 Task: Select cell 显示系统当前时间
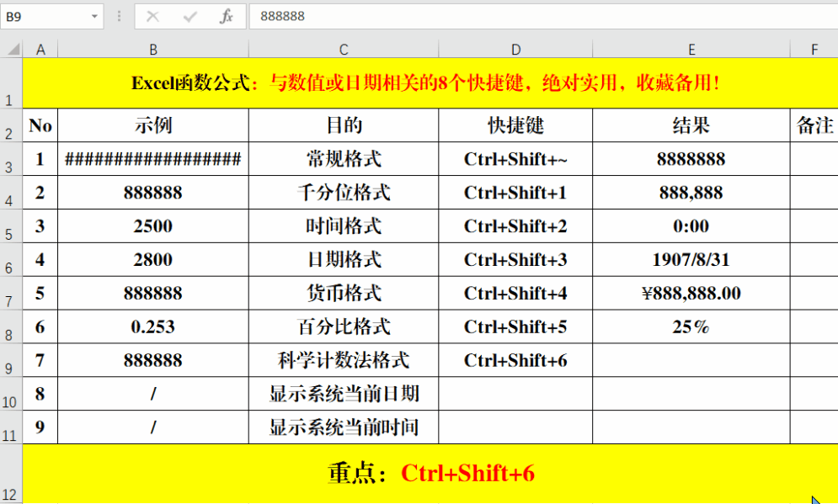(x=344, y=427)
